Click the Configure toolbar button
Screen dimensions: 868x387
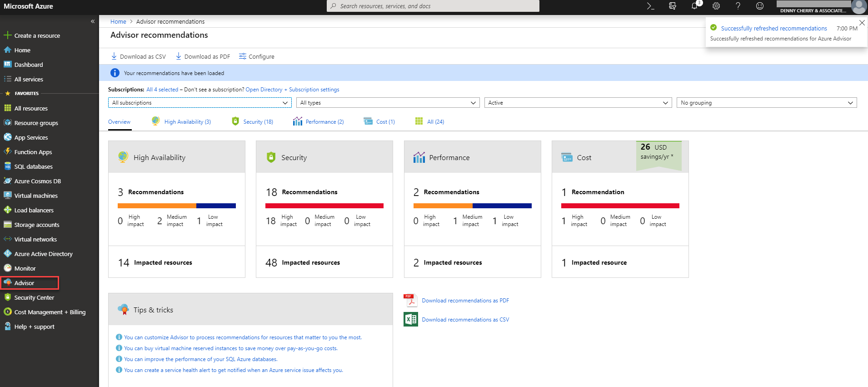click(257, 56)
